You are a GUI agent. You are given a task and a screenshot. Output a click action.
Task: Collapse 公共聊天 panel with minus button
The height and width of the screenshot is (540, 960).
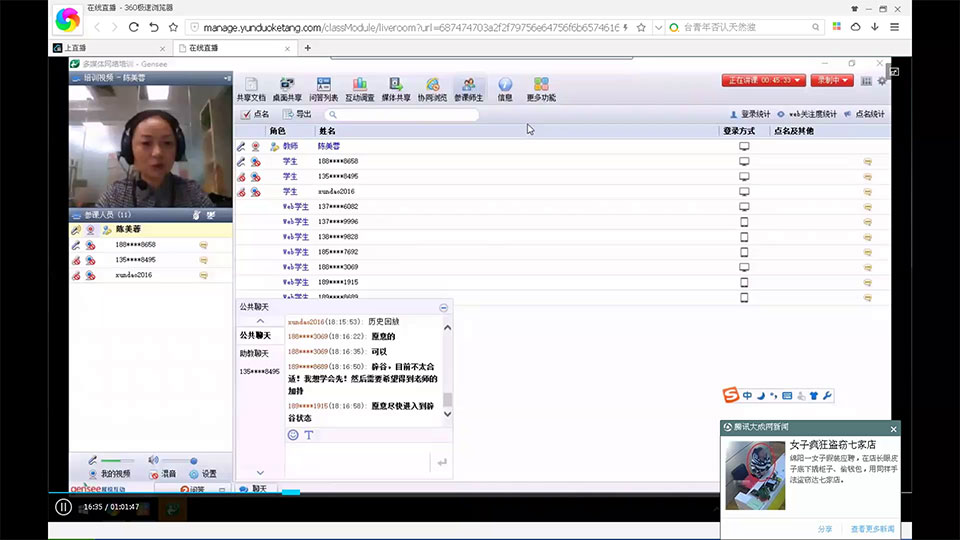(443, 307)
